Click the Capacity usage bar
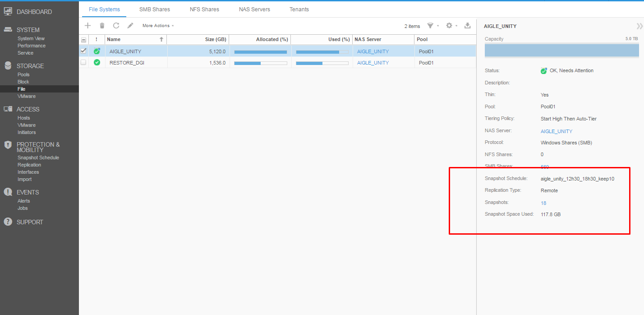Viewport: 644px width, 315px height. coord(561,51)
